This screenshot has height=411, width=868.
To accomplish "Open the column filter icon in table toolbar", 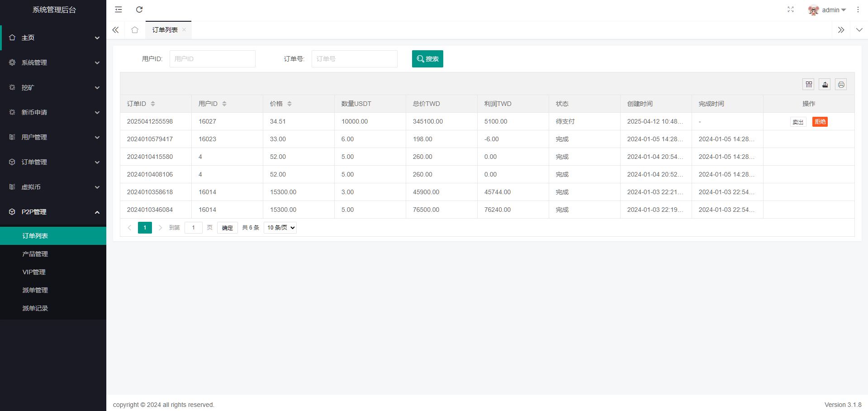I will click(x=809, y=85).
